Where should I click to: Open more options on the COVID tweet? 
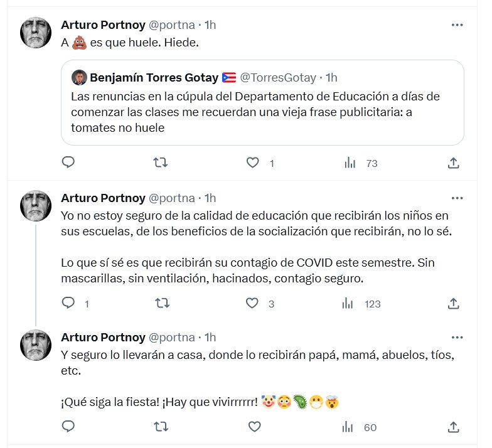[457, 198]
